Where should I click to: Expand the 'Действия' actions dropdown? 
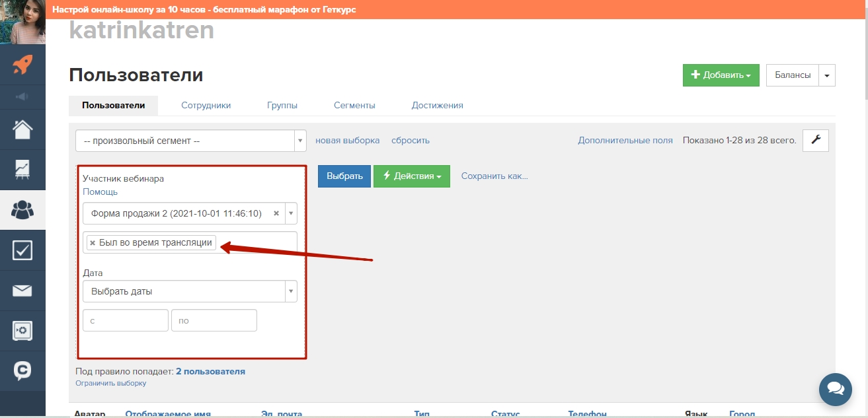(411, 176)
